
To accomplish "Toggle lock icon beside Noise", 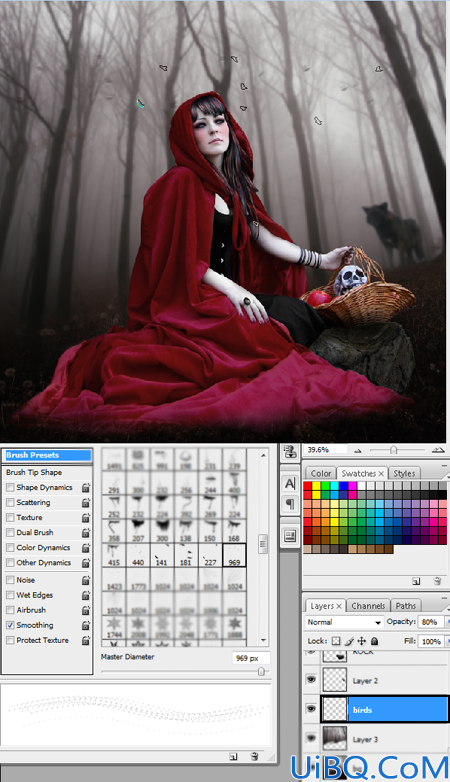I will click(86, 580).
